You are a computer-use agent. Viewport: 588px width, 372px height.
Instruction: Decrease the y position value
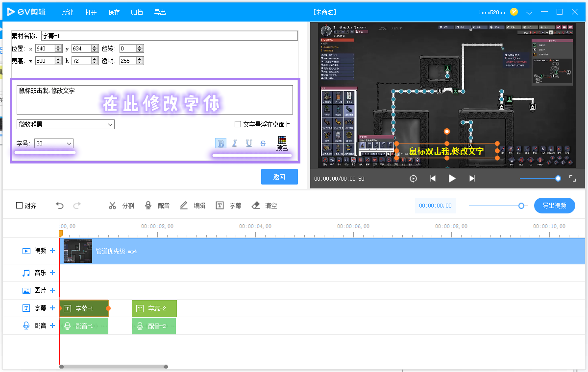[94, 50]
